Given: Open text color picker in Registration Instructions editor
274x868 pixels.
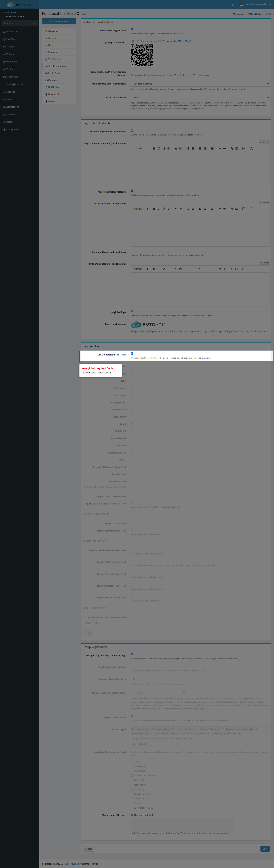Looking at the screenshot, I should (x=176, y=149).
